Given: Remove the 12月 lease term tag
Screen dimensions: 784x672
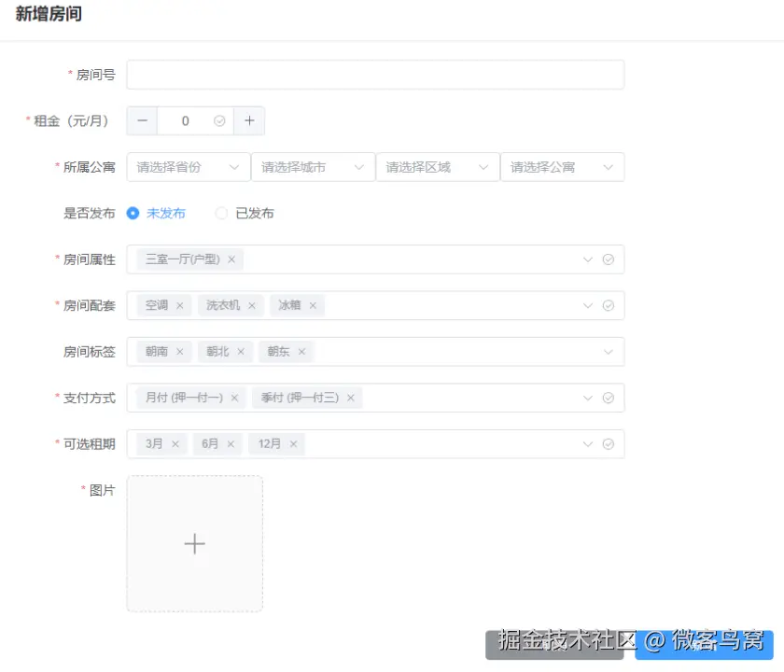Looking at the screenshot, I should (293, 444).
